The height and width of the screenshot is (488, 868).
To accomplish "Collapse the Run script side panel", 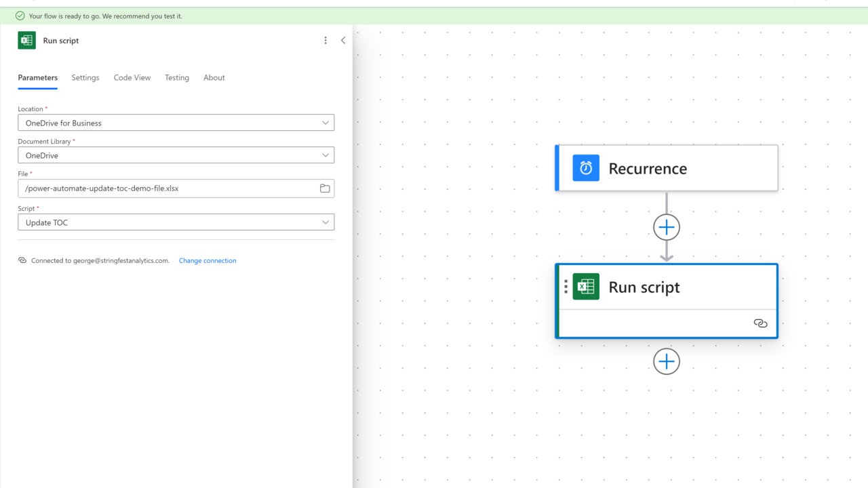I will click(x=343, y=41).
